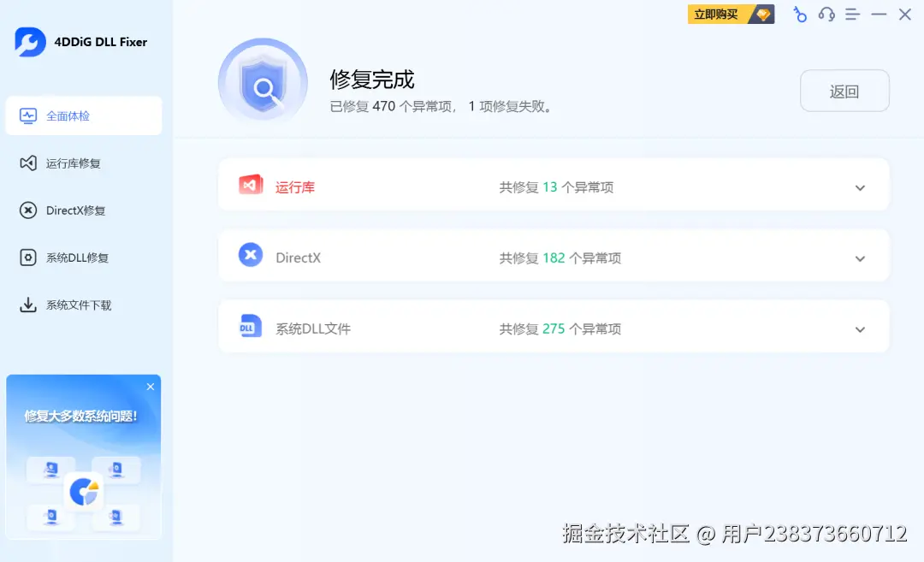This screenshot has width=924, height=562.
Task: Open the hamburger menu icon in title bar
Action: 852,15
